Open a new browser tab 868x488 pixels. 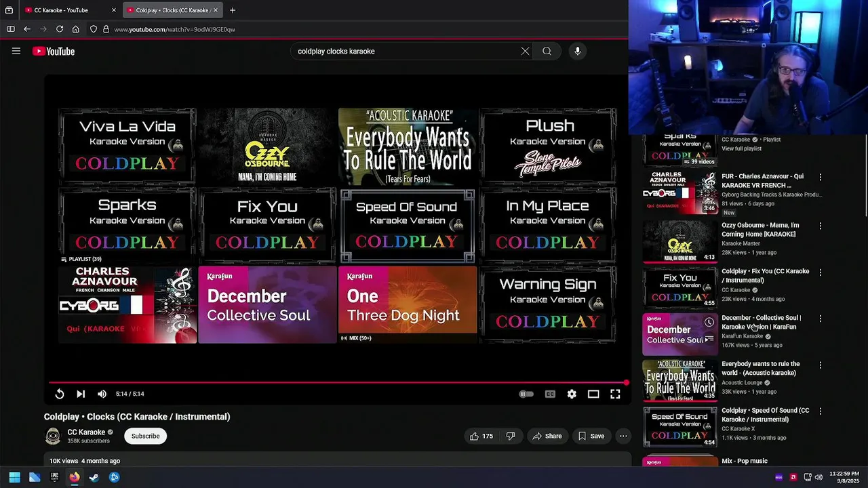232,10
